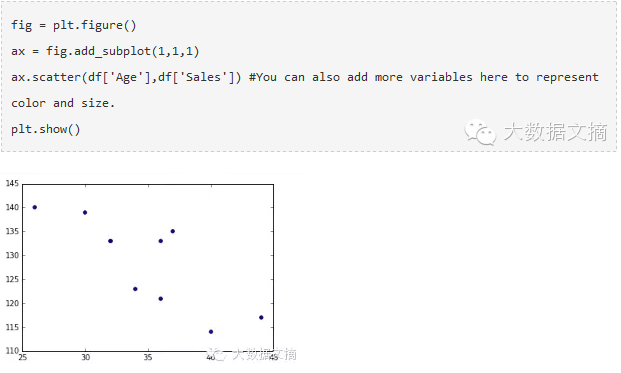Viewport: 621px width, 373px height.
Task: Click the point at age 36, sales 133
Action: [161, 241]
